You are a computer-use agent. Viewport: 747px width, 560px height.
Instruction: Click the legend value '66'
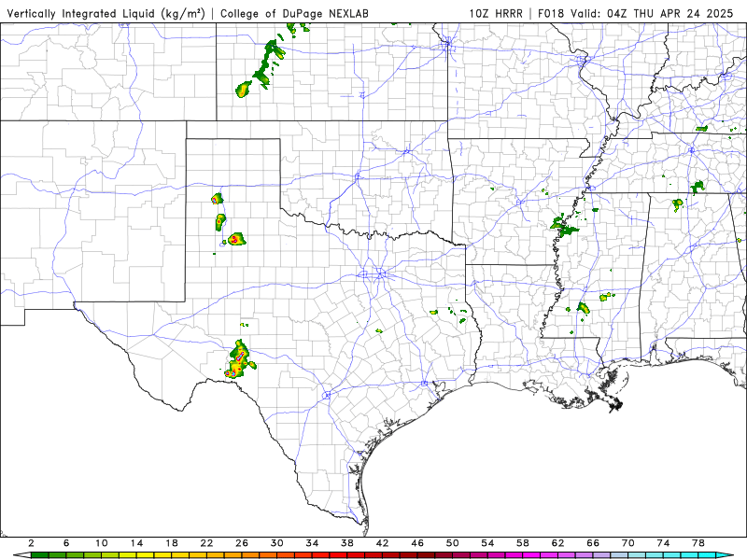point(593,543)
